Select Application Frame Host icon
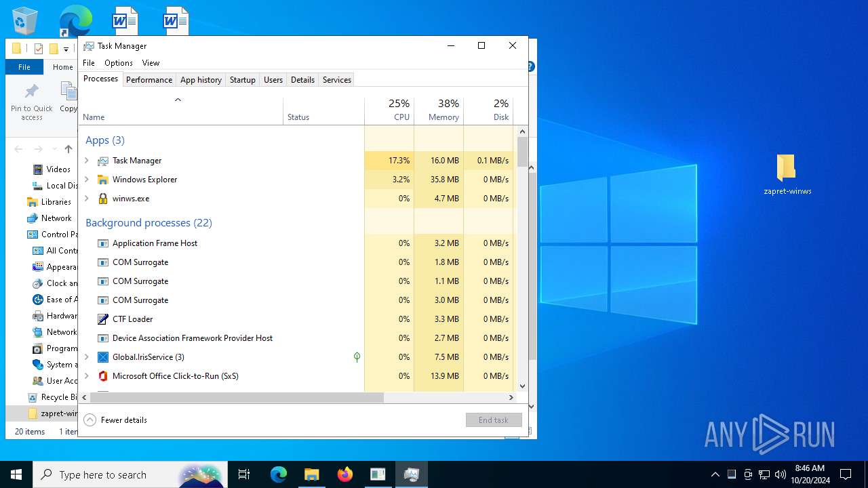The height and width of the screenshot is (488, 868). click(103, 243)
